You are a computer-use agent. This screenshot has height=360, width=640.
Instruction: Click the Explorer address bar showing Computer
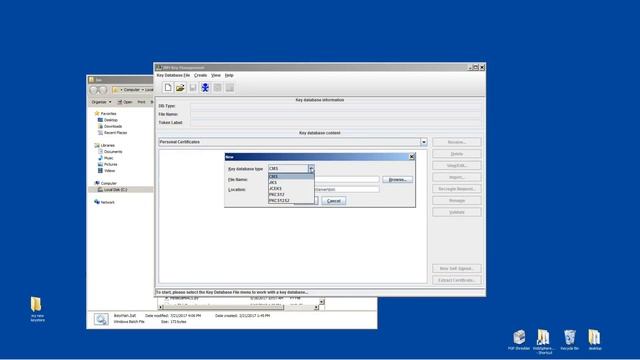pos(133,90)
